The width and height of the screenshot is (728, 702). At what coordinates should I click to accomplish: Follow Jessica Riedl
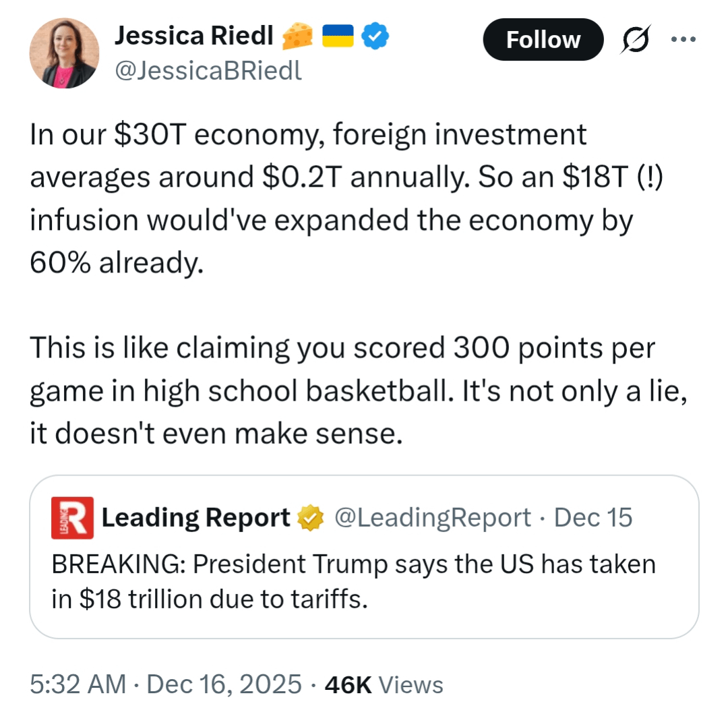[x=543, y=40]
